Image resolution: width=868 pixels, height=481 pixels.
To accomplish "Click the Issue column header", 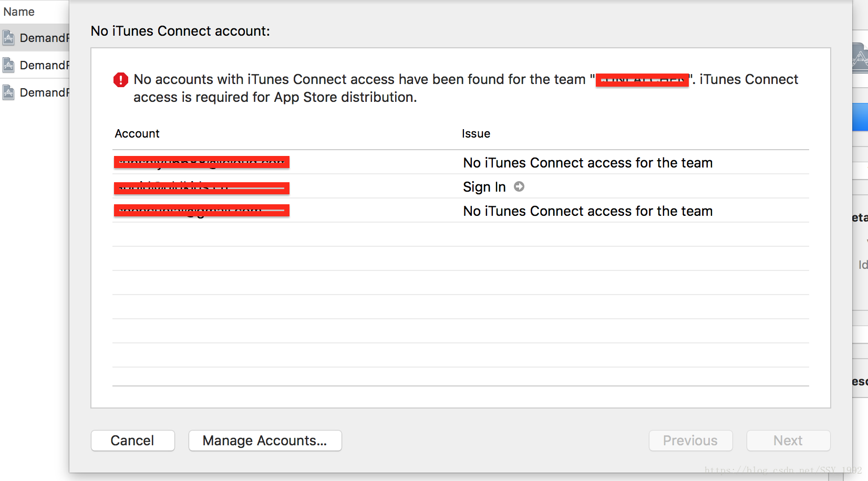I will [x=476, y=133].
